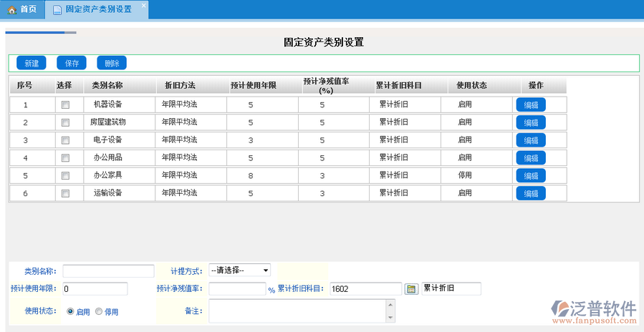644x332 pixels.
Task: Click the 删除 button
Action: click(x=112, y=63)
